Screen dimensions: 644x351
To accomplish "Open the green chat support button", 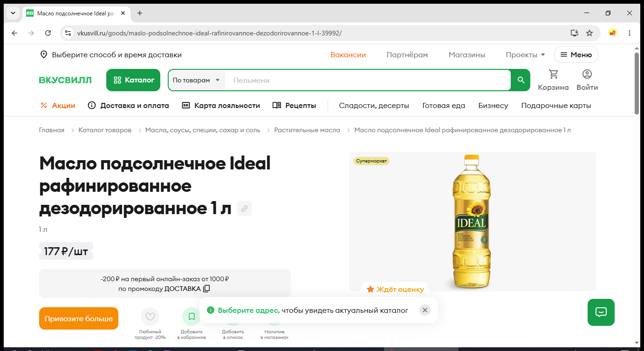I will coord(601,312).
